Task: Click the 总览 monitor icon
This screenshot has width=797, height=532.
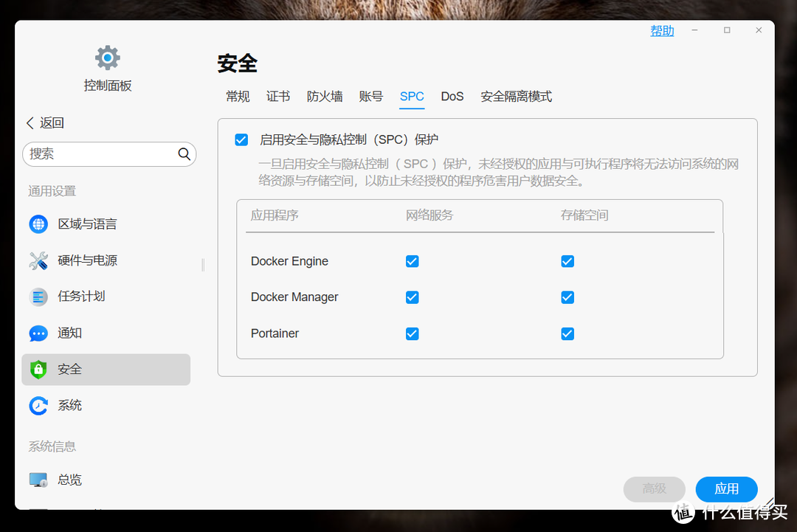Action: point(38,479)
